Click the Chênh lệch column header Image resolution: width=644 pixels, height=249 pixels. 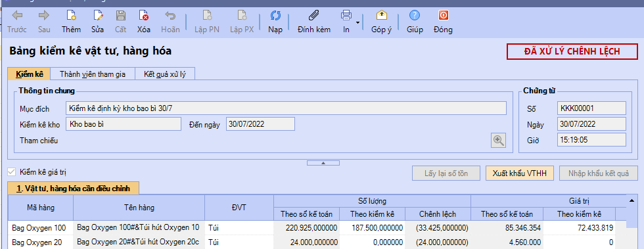point(438,214)
